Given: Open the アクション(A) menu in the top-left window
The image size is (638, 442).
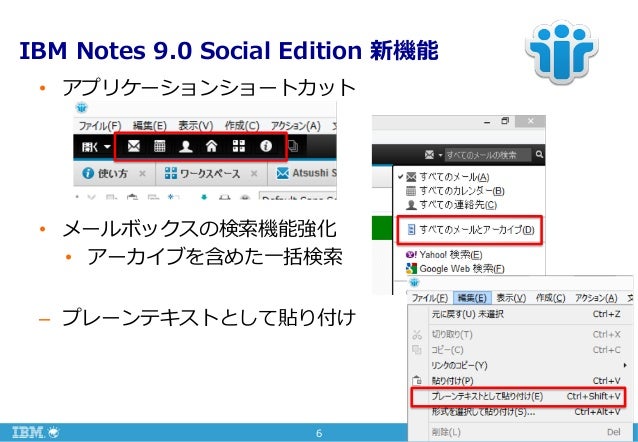Looking at the screenshot, I should pos(296,126).
